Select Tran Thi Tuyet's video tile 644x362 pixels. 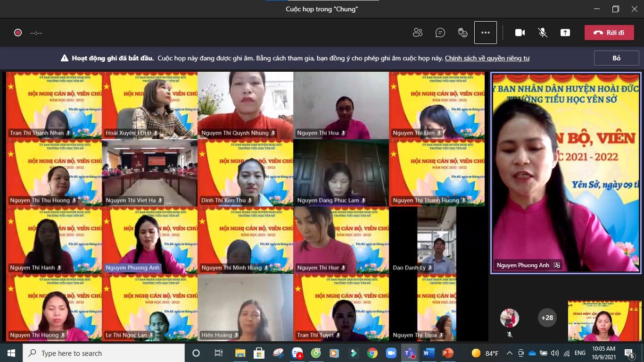[x=341, y=308]
